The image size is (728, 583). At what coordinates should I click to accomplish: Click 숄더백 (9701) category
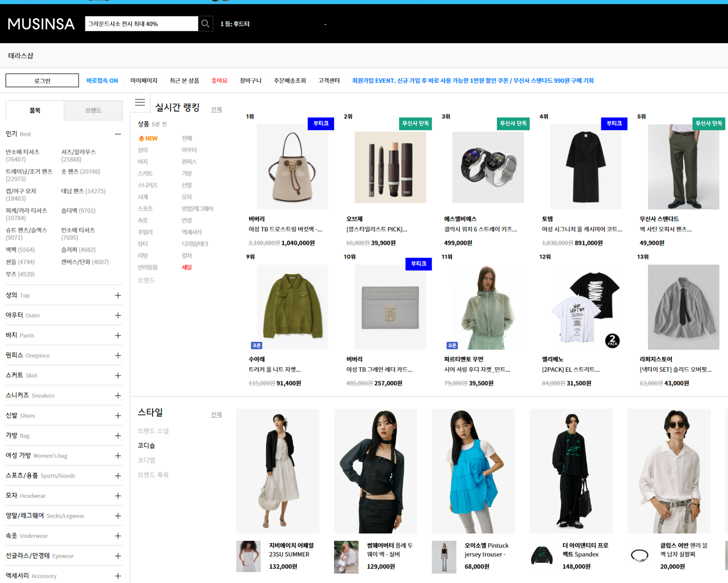tap(78, 211)
